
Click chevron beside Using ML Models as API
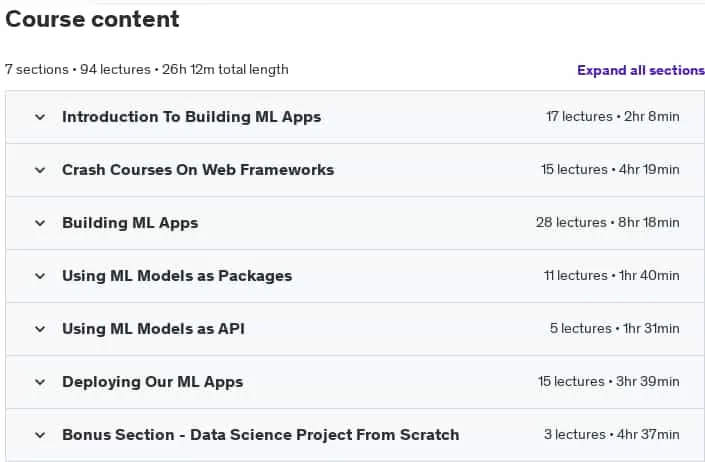click(40, 329)
